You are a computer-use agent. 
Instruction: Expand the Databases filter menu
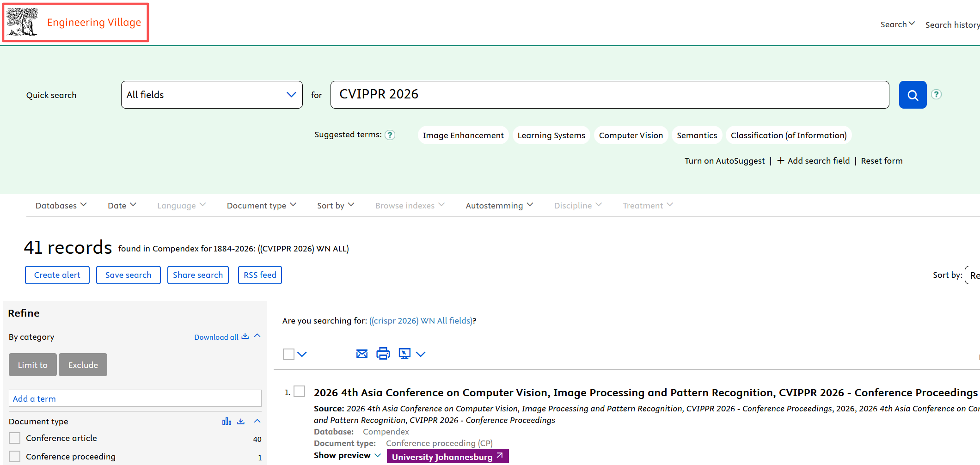click(61, 205)
